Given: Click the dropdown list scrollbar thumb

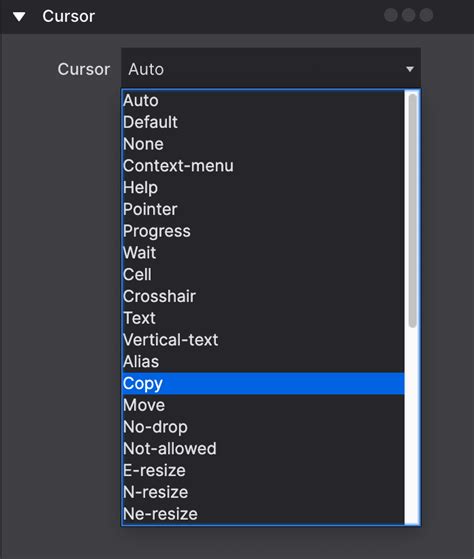Looking at the screenshot, I should click(413, 210).
